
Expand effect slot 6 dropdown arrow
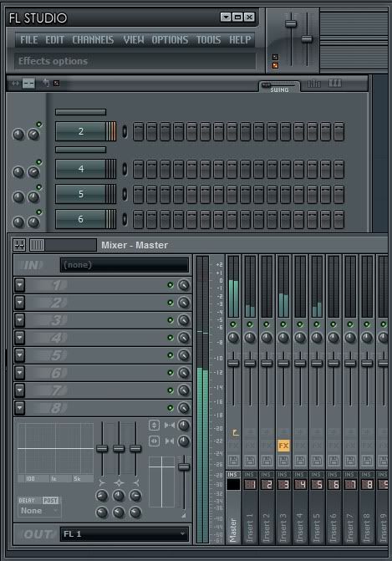[x=20, y=373]
